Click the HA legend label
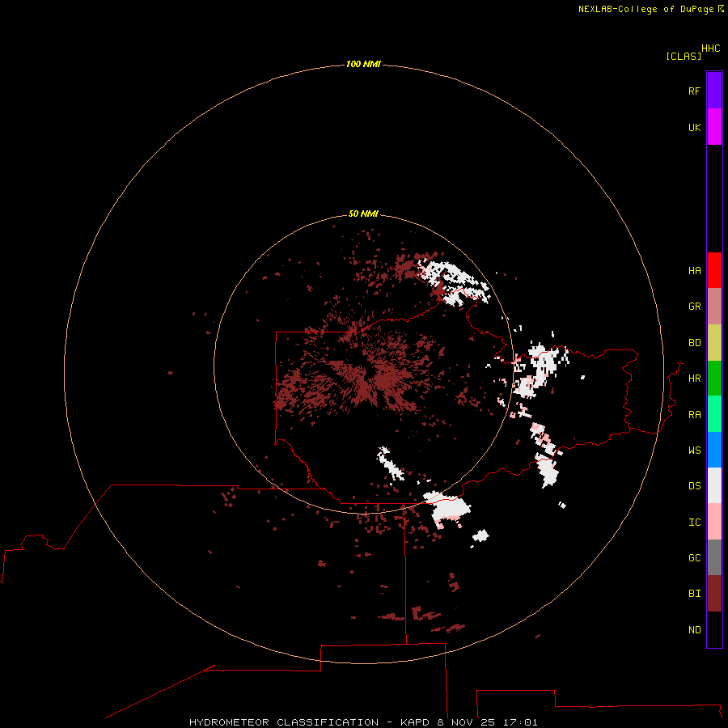Screen dimensions: 728x728 [x=695, y=271]
